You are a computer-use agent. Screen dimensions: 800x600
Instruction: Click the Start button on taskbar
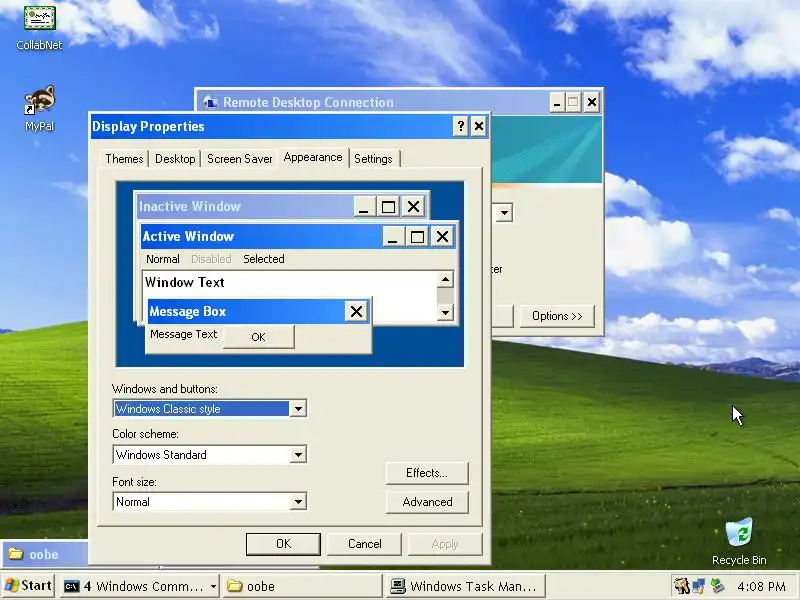(x=29, y=586)
